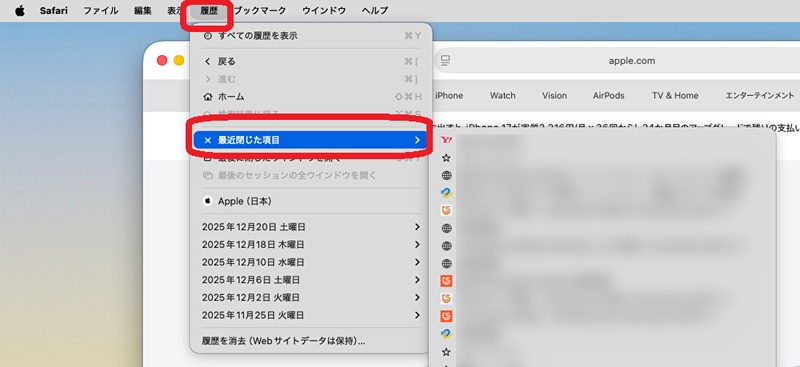Expand 2025年11月25日 火曜日 history
The image size is (800, 367).
point(311,315)
